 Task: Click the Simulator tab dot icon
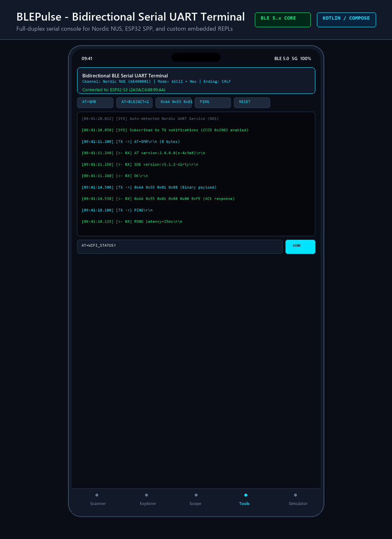point(295,495)
